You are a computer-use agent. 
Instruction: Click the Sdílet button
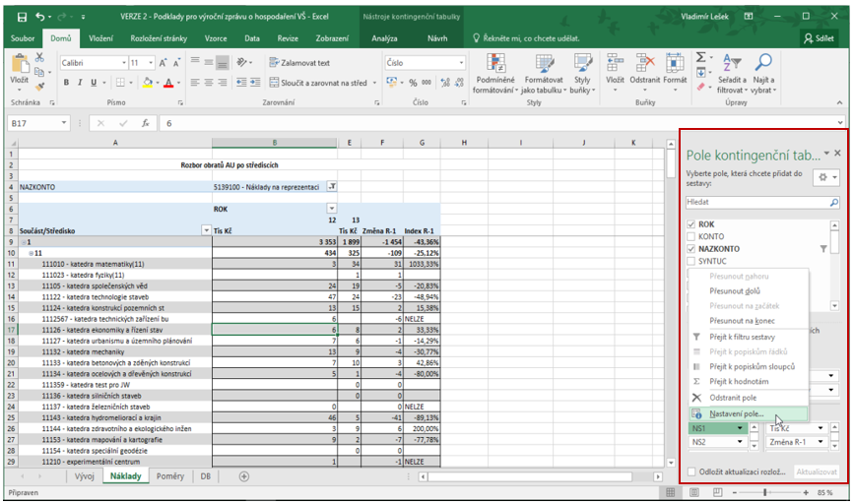[x=820, y=38]
